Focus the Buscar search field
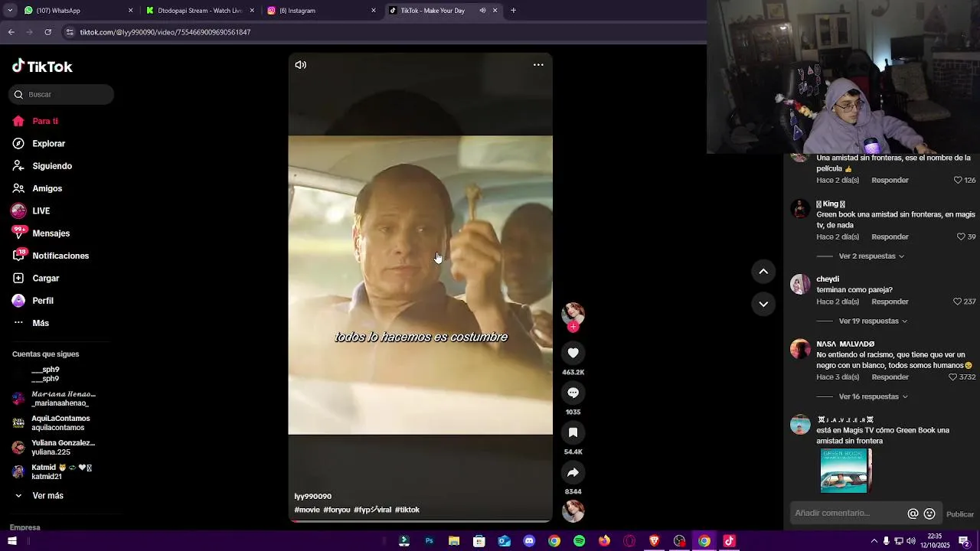The image size is (980, 551). point(61,94)
